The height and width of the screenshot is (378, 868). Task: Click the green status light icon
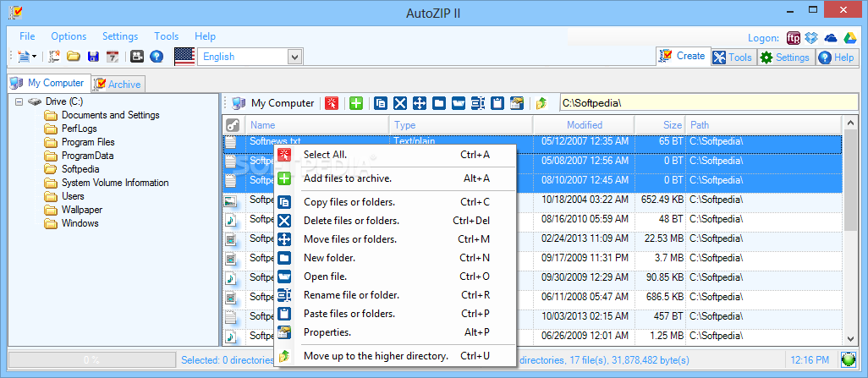848,359
